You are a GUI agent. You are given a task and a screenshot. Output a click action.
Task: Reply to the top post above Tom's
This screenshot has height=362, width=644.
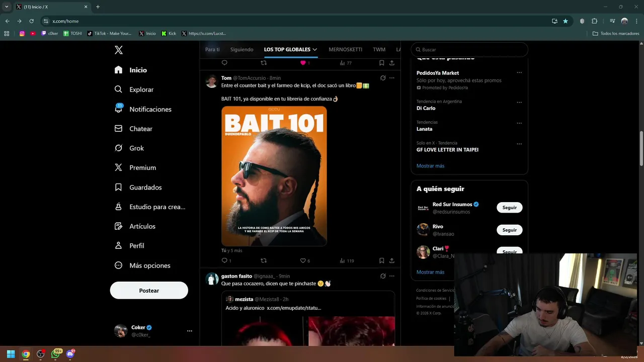point(224,63)
